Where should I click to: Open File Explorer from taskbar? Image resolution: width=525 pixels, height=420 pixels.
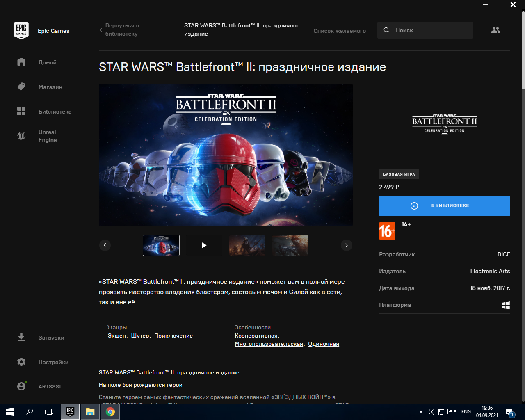pos(90,412)
